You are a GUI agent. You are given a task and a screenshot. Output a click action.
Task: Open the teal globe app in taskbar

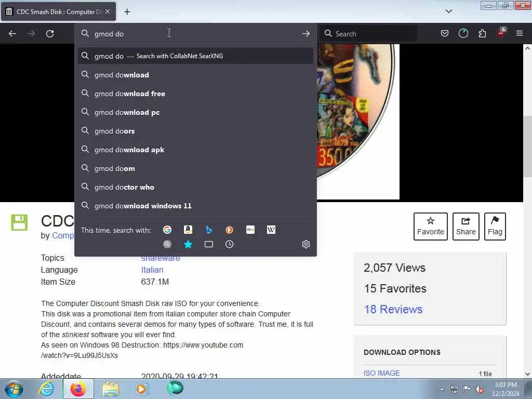(x=175, y=388)
